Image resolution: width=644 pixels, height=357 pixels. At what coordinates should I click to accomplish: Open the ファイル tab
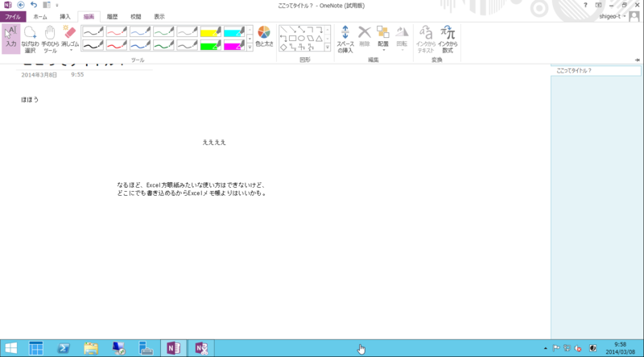(13, 17)
